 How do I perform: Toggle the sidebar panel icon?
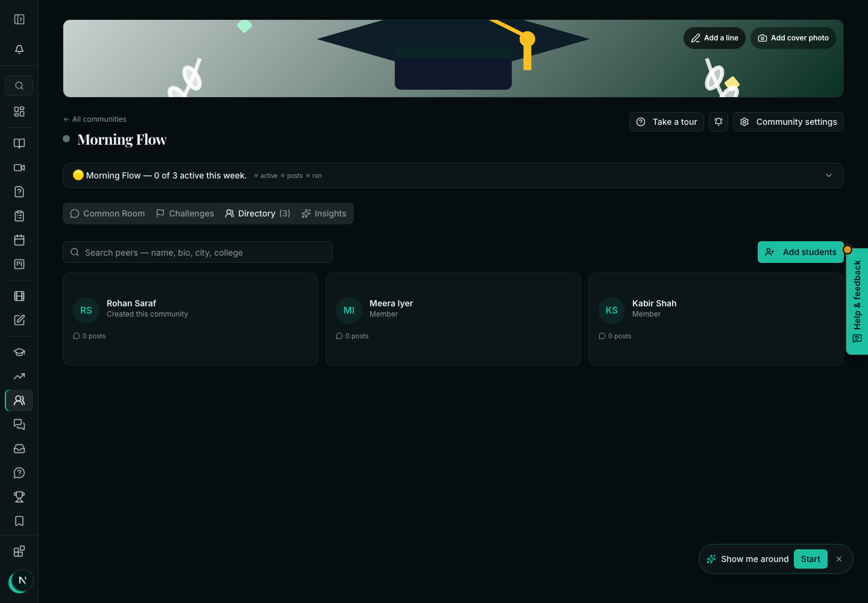pyautogui.click(x=19, y=19)
